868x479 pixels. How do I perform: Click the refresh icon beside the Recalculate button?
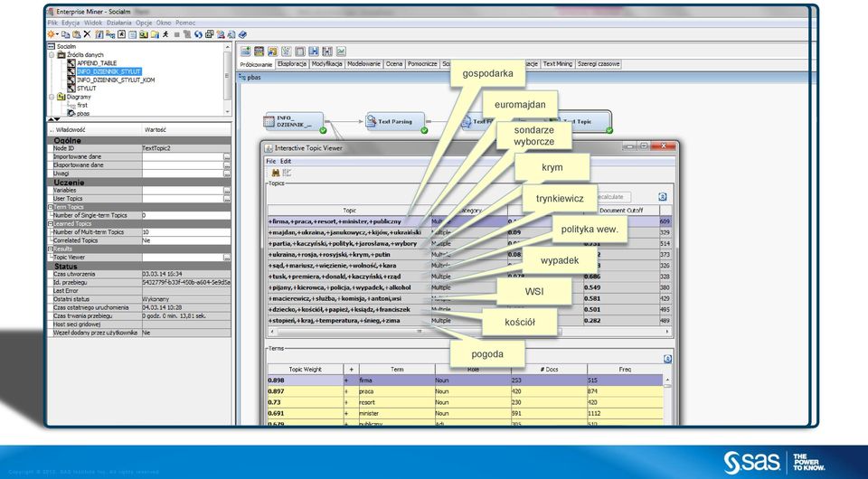tap(662, 197)
